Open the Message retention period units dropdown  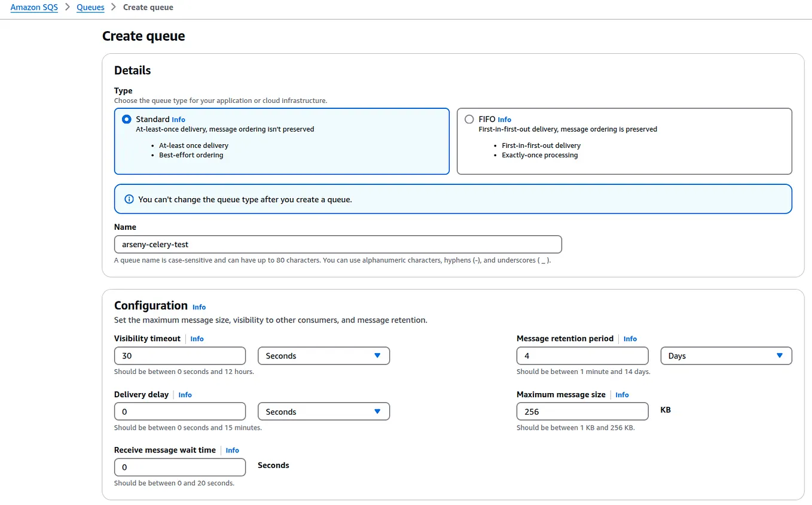point(726,355)
